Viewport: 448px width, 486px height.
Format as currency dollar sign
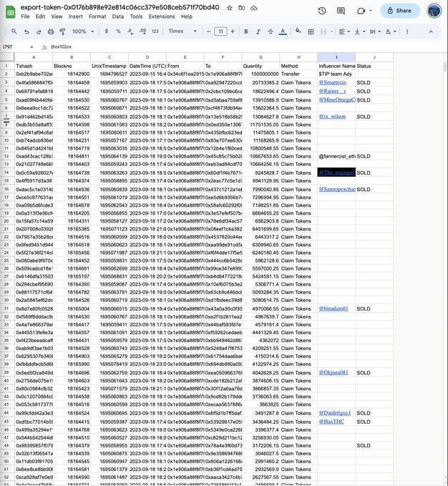[x=106, y=31]
